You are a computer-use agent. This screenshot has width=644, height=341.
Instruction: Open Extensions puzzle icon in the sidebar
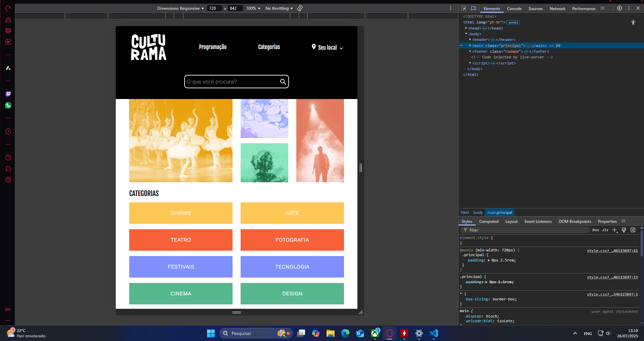coord(8,169)
